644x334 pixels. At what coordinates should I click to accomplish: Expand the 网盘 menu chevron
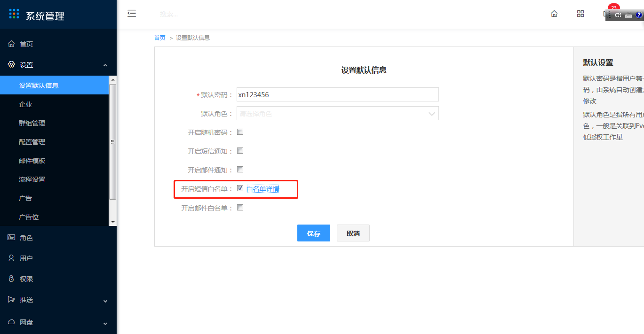tap(105, 323)
